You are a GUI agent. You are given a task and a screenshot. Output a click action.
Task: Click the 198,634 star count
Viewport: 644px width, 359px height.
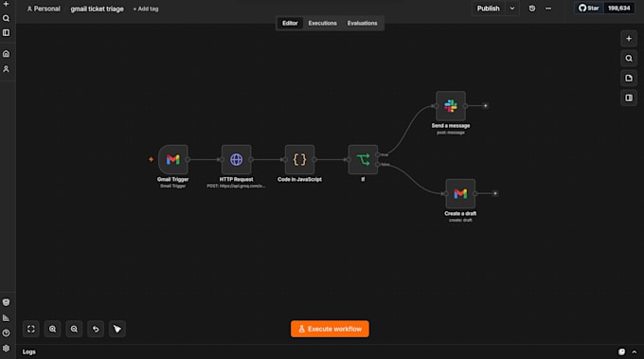pyautogui.click(x=619, y=9)
